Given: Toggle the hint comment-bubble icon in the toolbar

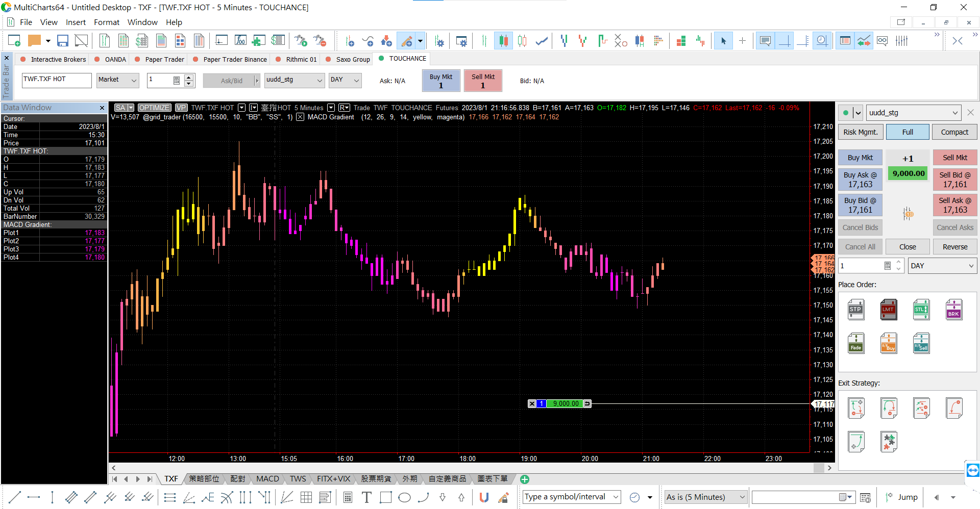Looking at the screenshot, I should (x=765, y=41).
